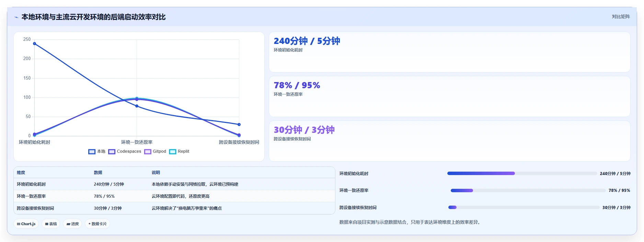Screen dimensions: 644x242
Task: Click the 数据 column header in the table
Action: coord(98,173)
